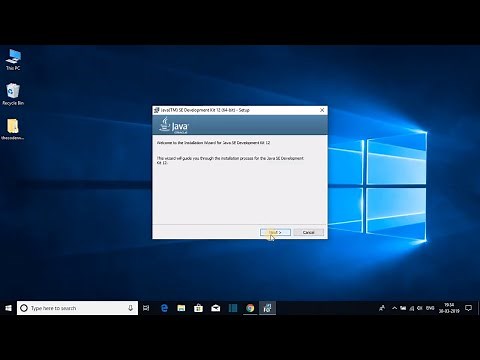
Task: Select the thecoderw... folder on desktop
Action: (x=13, y=129)
